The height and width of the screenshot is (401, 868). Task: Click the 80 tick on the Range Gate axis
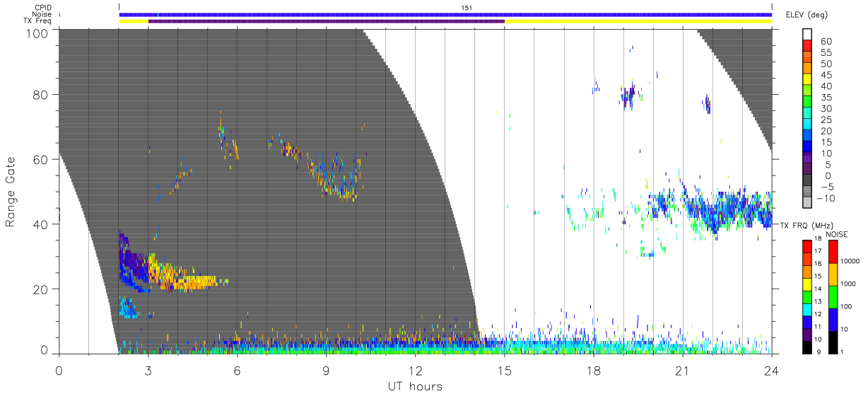(41, 95)
